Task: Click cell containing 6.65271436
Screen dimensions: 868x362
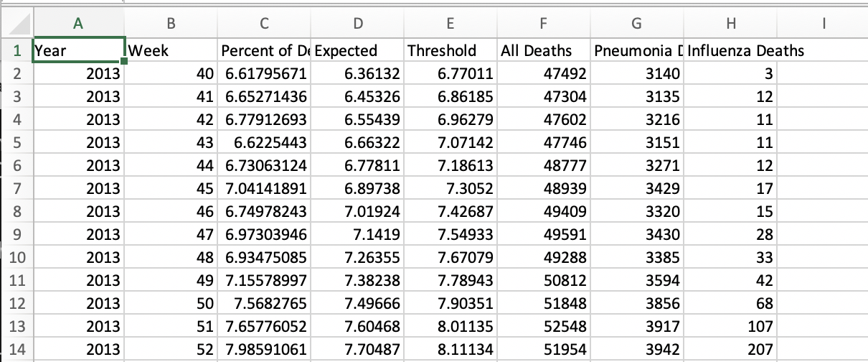Action: [264, 96]
